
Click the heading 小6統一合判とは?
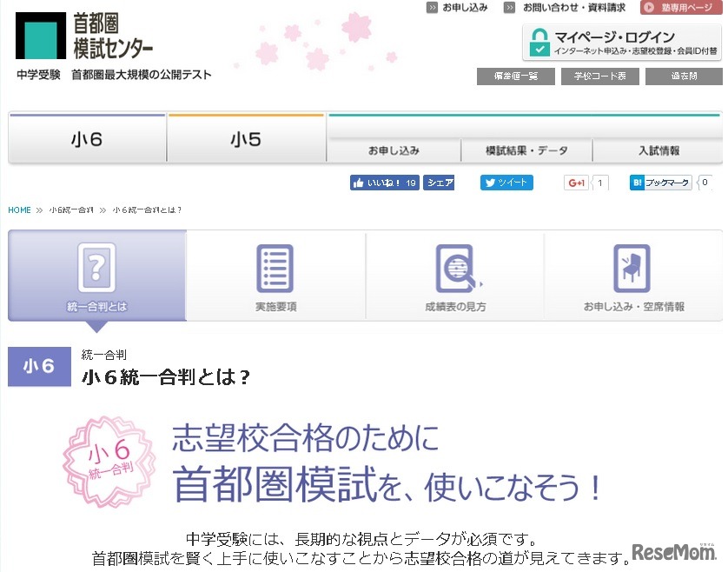[x=166, y=376]
